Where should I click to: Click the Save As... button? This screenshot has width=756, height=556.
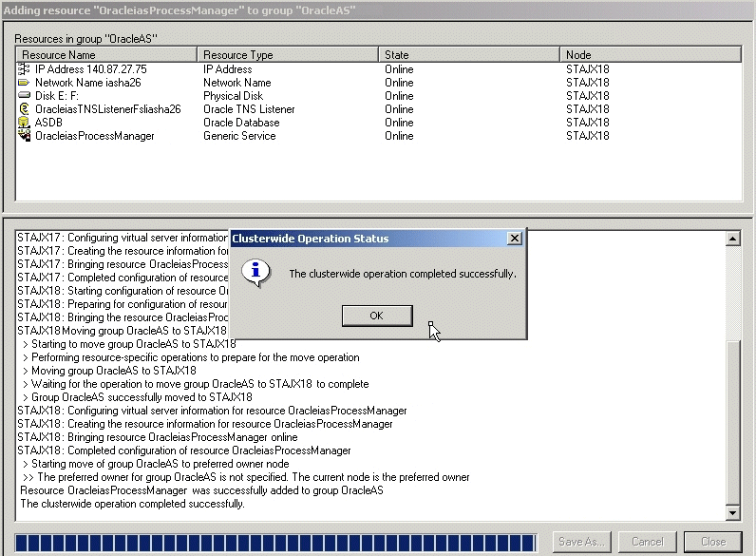(582, 542)
